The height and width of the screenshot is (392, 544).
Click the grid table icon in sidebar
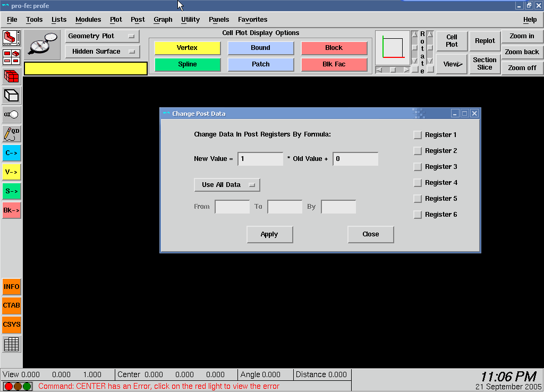pyautogui.click(x=12, y=344)
